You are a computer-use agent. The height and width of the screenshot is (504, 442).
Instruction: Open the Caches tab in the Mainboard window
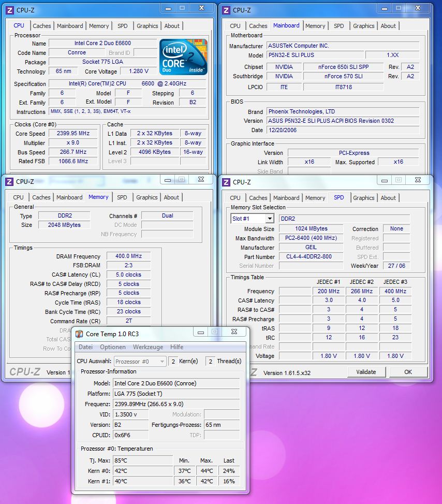[258, 26]
